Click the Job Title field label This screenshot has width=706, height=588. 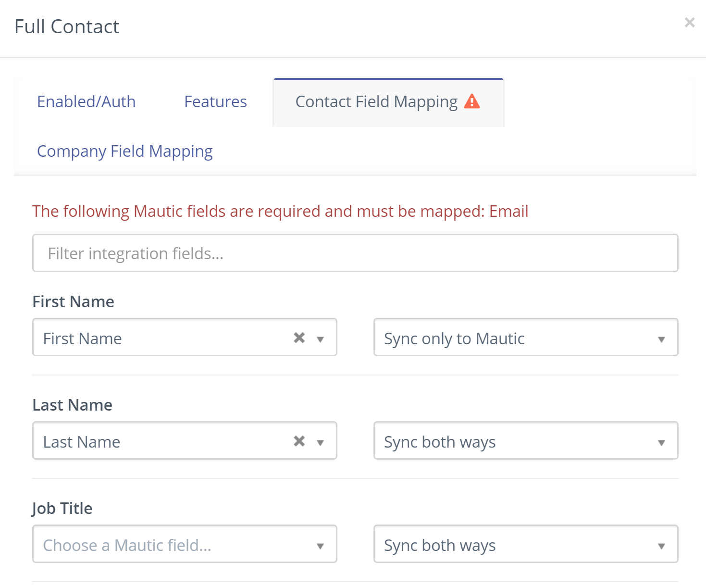pos(62,509)
